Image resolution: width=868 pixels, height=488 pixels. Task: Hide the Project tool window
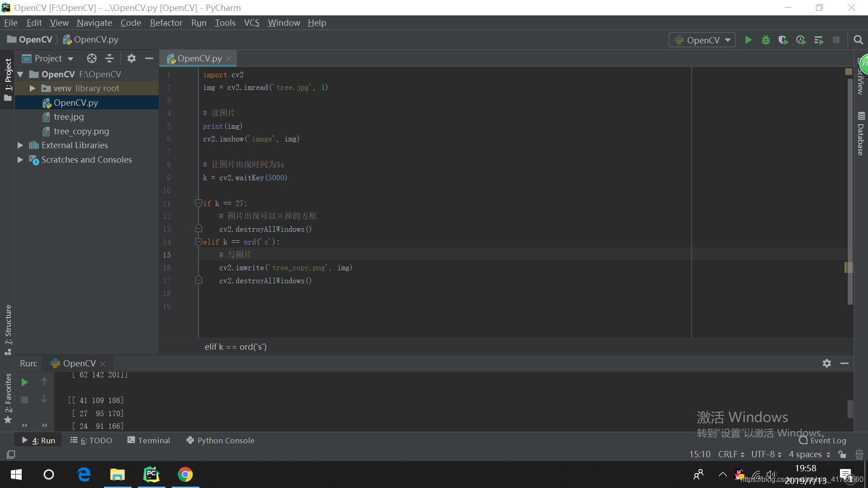pyautogui.click(x=149, y=58)
